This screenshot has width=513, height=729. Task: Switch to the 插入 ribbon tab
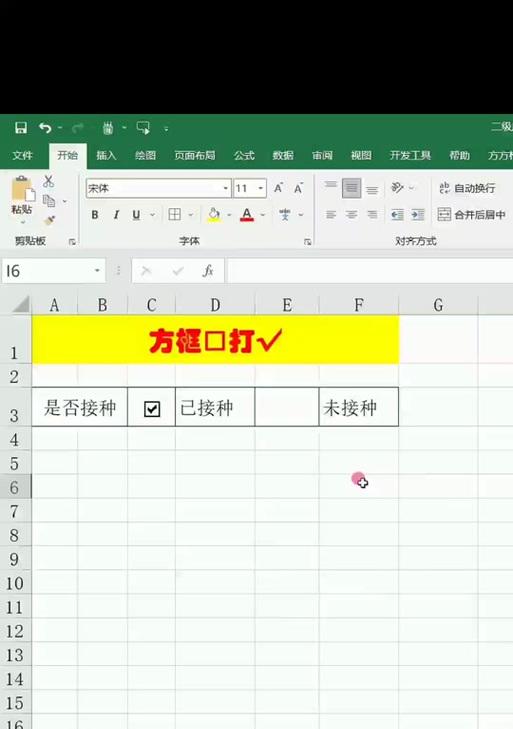click(106, 155)
